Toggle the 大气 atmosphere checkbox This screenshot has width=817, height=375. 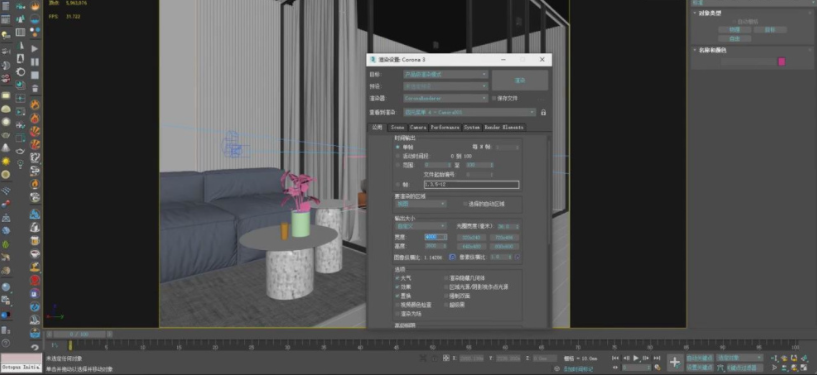point(398,278)
